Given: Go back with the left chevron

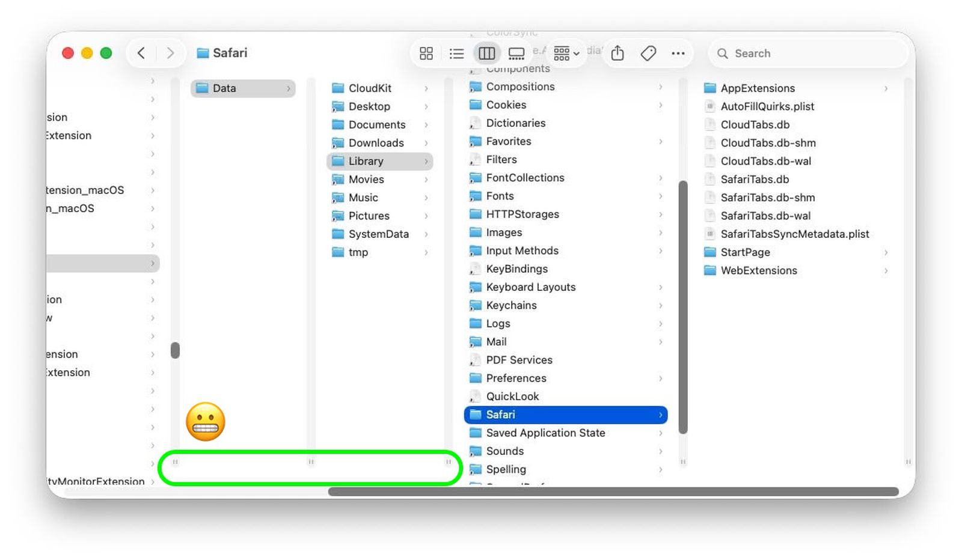Looking at the screenshot, I should coord(141,53).
